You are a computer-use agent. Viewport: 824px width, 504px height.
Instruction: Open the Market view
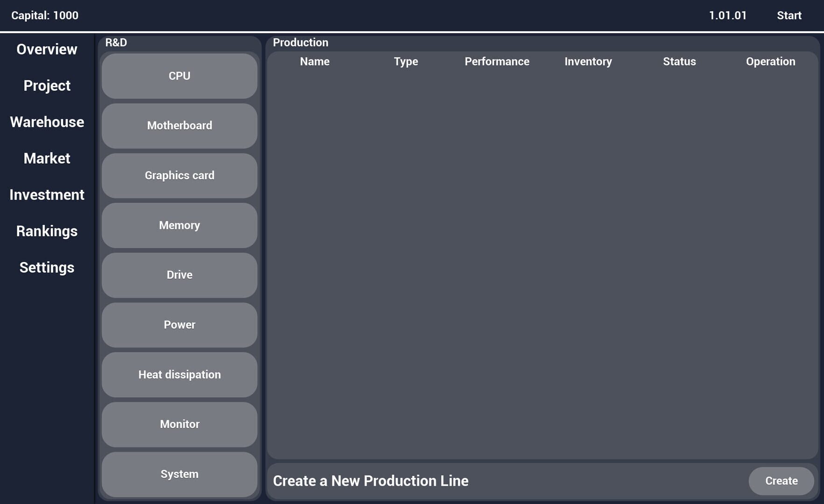[x=47, y=158]
